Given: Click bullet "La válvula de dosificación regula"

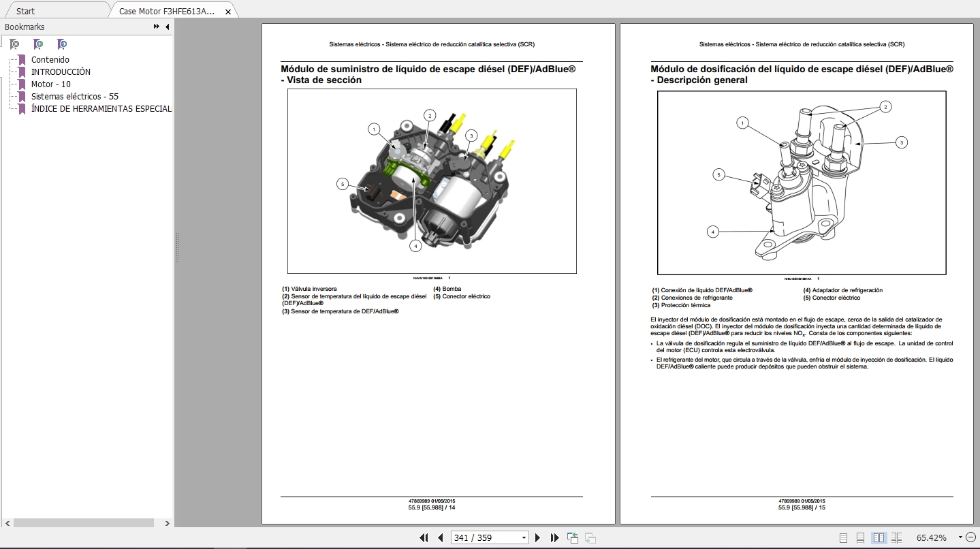Looking at the screenshot, I should click(802, 347).
